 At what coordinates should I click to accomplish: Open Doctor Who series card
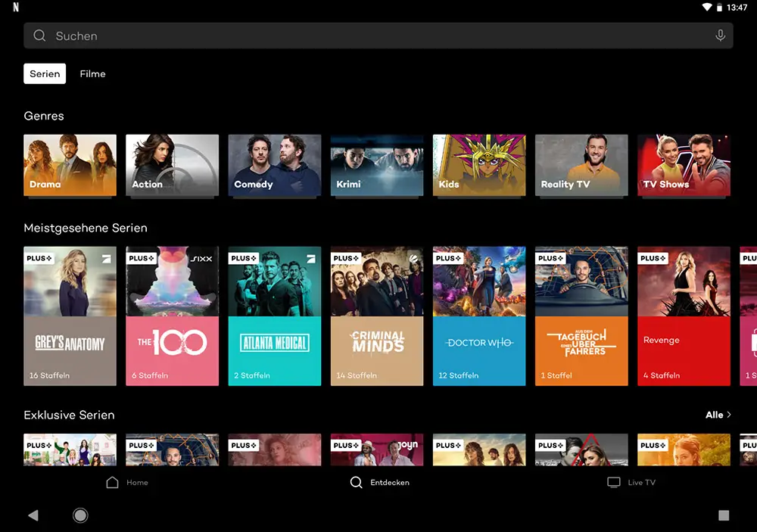pos(479,316)
